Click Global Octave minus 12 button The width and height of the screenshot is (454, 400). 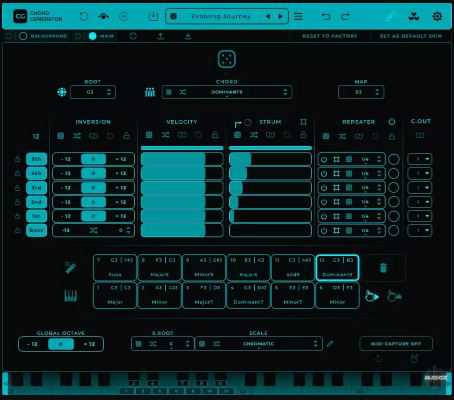(x=33, y=344)
